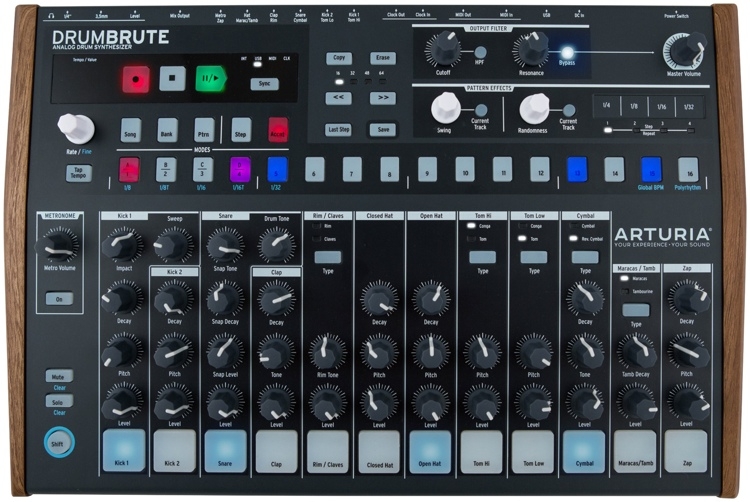750x502 pixels.
Task: Go forward with the >> button
Action: (383, 98)
